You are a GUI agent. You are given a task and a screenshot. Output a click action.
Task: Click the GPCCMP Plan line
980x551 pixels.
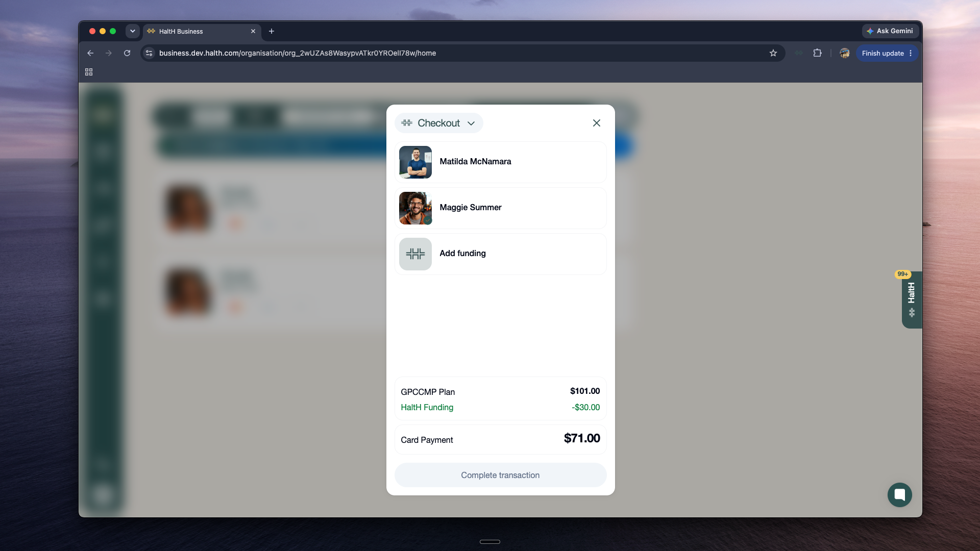[x=428, y=392]
